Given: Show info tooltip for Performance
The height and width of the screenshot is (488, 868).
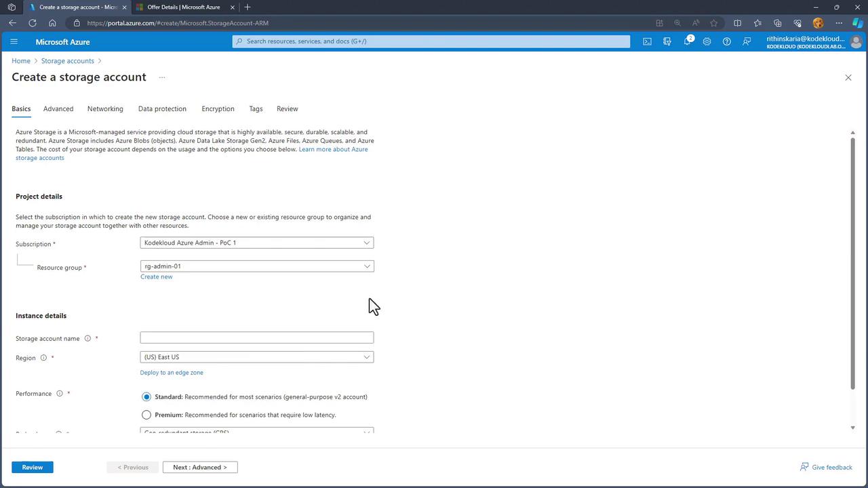Looking at the screenshot, I should [60, 394].
